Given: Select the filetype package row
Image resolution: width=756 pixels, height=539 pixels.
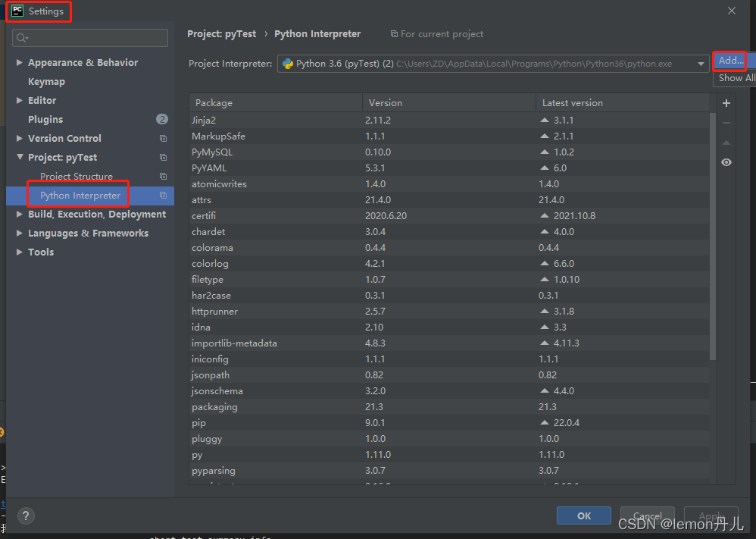Looking at the screenshot, I should tap(449, 280).
